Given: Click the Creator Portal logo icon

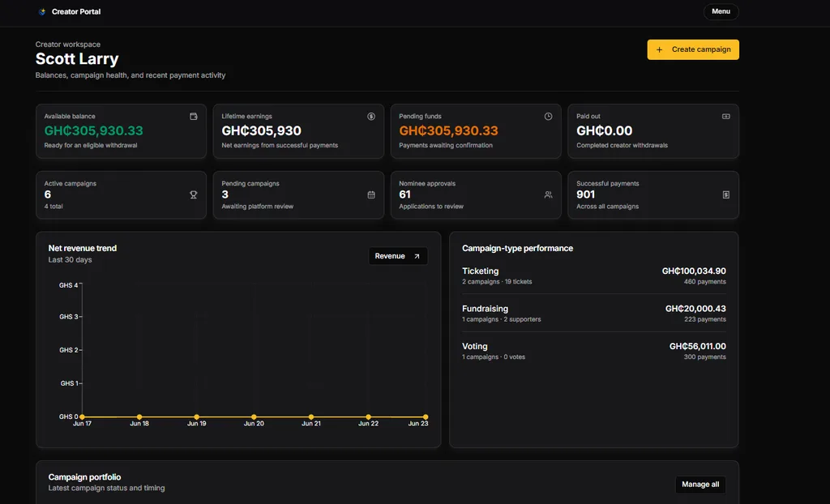Looking at the screenshot, I should click(x=42, y=11).
